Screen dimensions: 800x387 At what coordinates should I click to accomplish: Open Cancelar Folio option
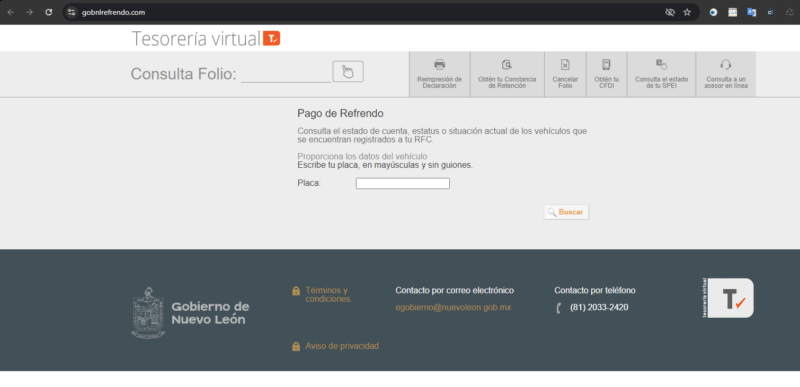point(565,74)
